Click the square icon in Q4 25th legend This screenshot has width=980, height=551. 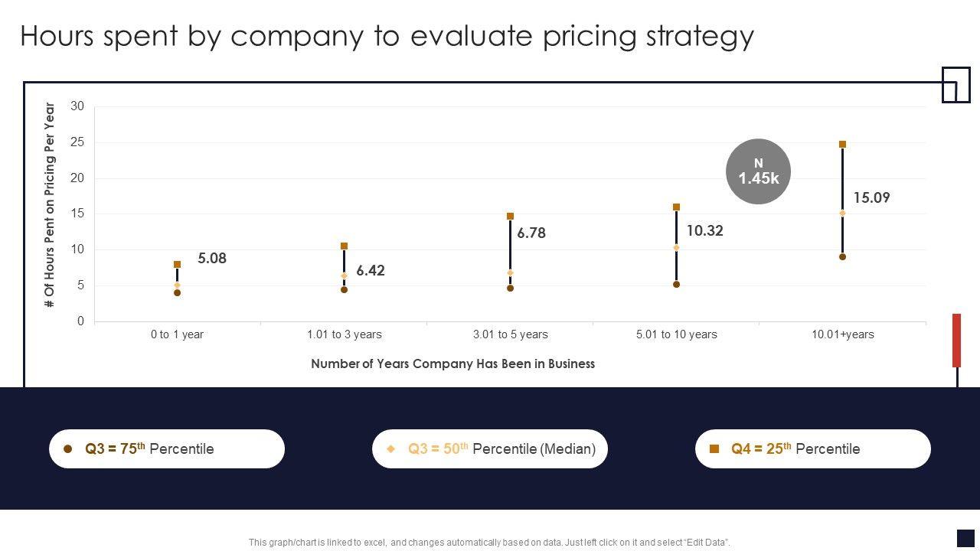point(714,449)
